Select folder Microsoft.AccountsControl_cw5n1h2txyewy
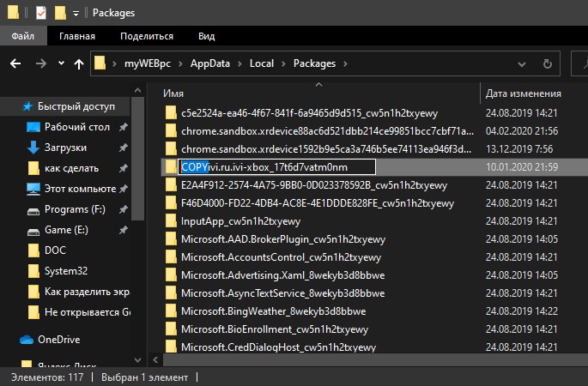This screenshot has height=386, width=588. pyautogui.click(x=281, y=257)
